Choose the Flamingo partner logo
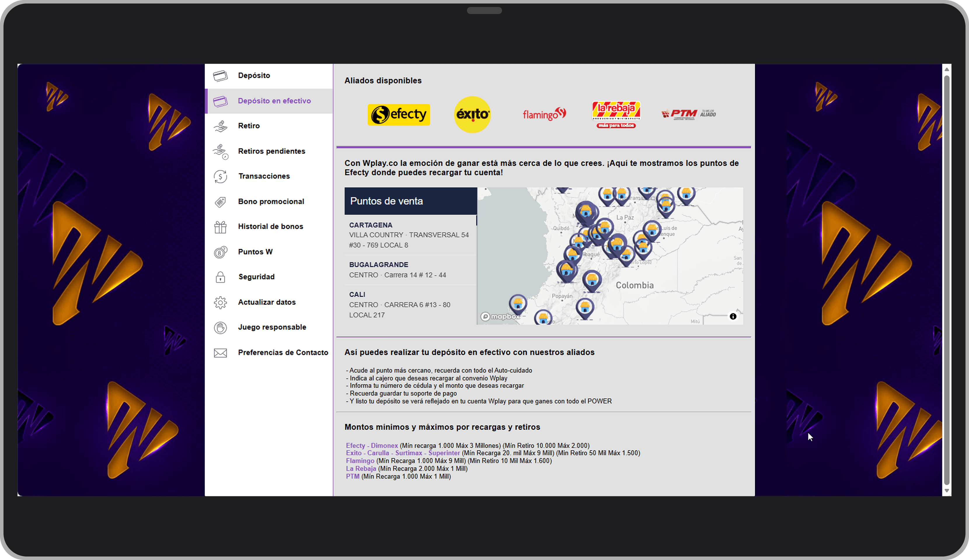The height and width of the screenshot is (560, 969). (x=544, y=114)
